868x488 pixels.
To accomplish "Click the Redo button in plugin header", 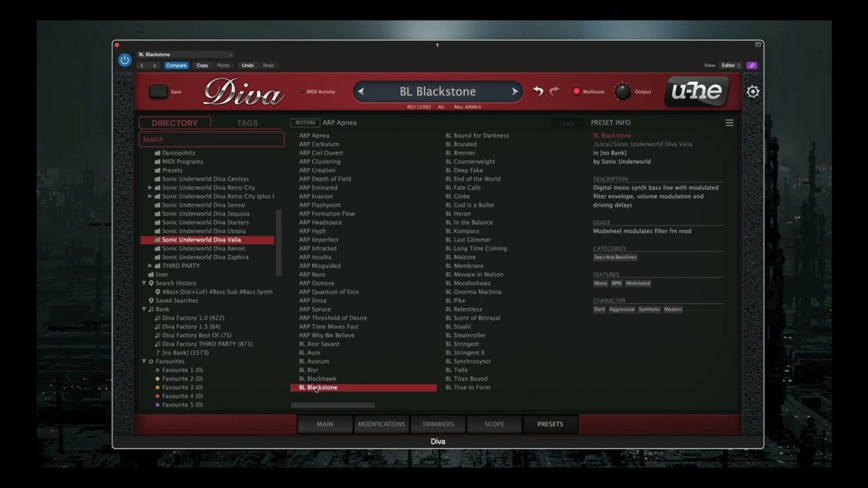I will point(269,66).
